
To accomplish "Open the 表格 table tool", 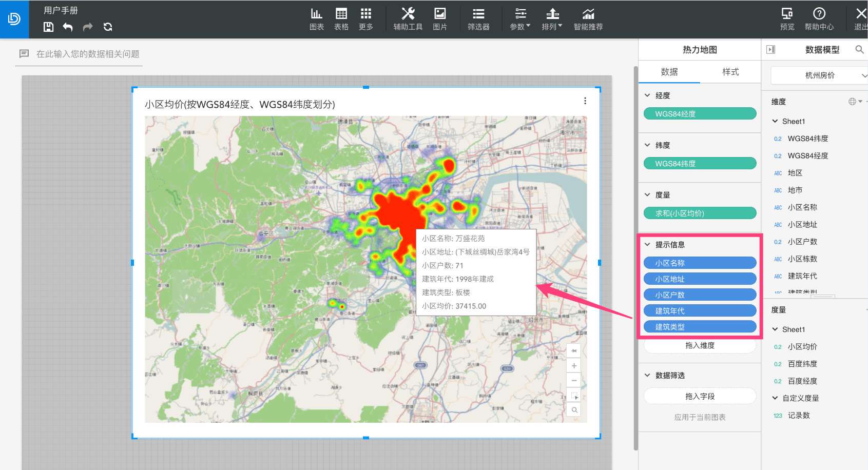I will [341, 19].
